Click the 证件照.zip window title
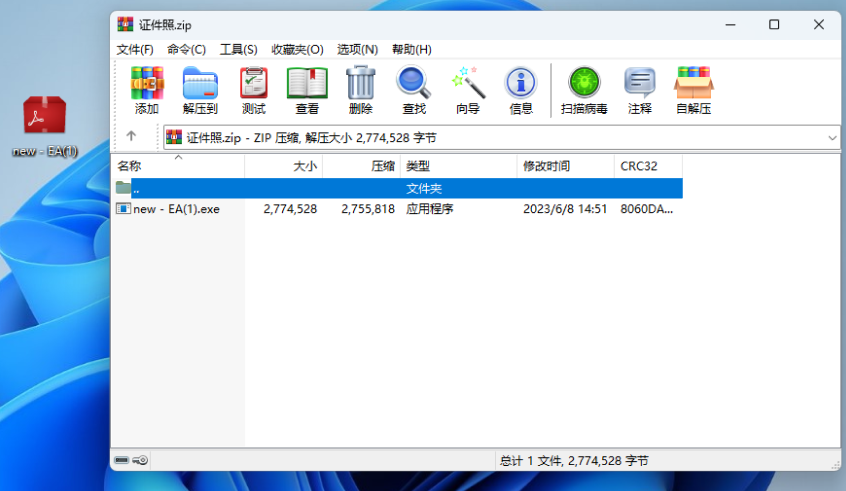The image size is (846, 491). (165, 25)
